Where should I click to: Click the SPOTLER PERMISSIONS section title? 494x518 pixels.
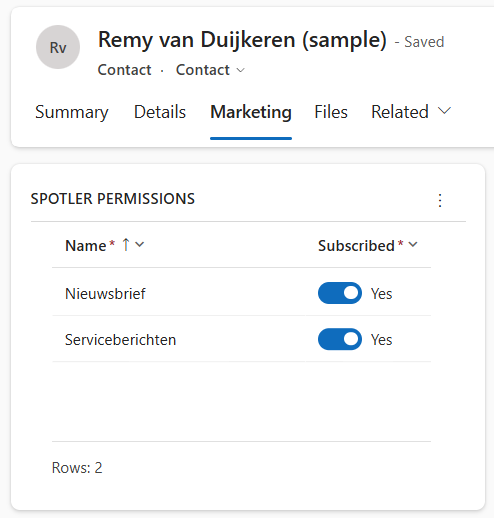[x=113, y=199]
